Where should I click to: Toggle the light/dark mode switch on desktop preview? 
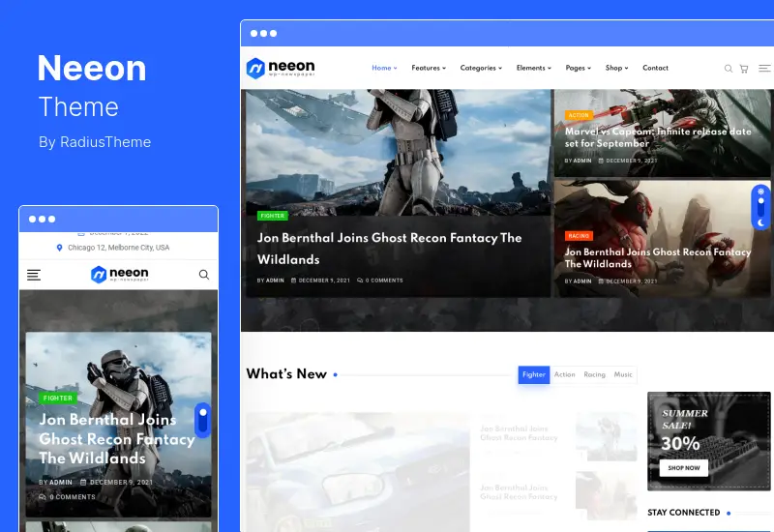pos(761,208)
